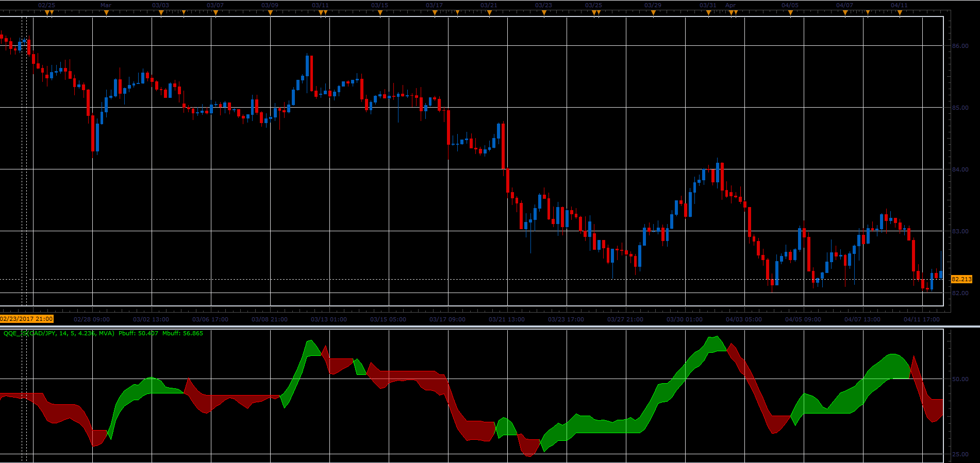Click the 04/03 05:00 time axis label
980x463 pixels.
[744, 319]
